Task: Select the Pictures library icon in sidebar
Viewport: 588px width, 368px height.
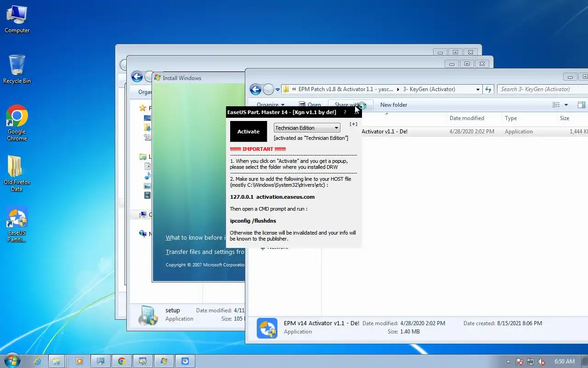Action: [147, 186]
